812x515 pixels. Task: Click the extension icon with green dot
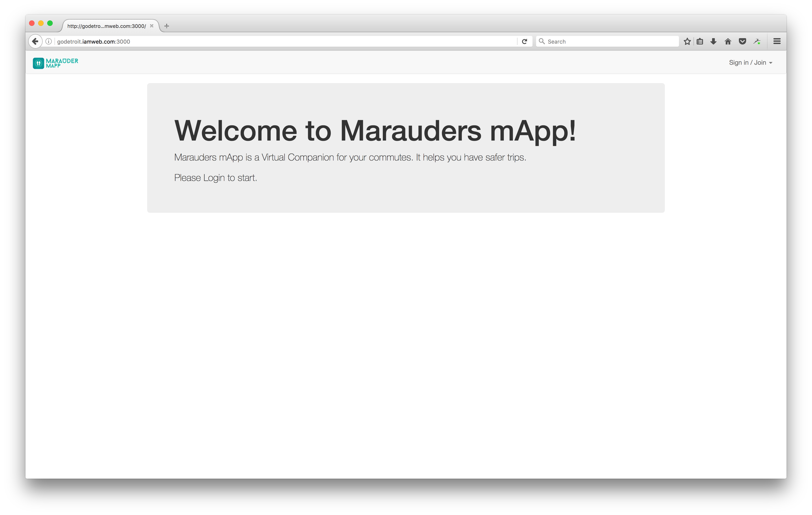757,42
